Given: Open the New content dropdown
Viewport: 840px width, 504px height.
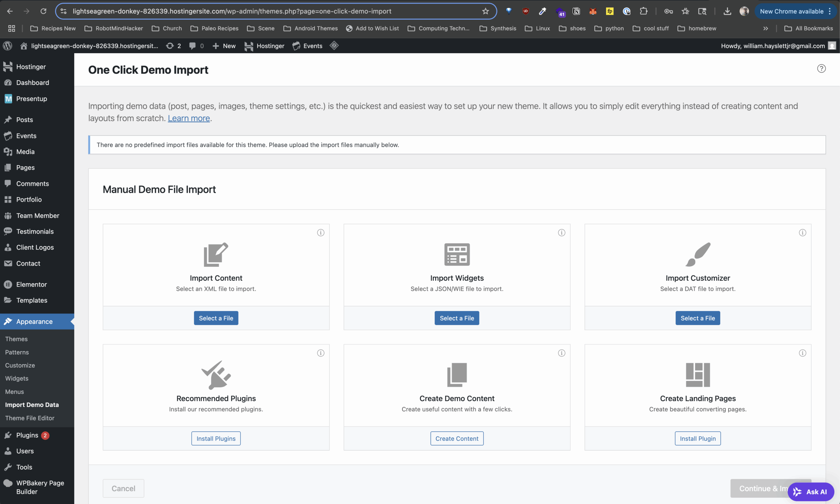Looking at the screenshot, I should 224,46.
